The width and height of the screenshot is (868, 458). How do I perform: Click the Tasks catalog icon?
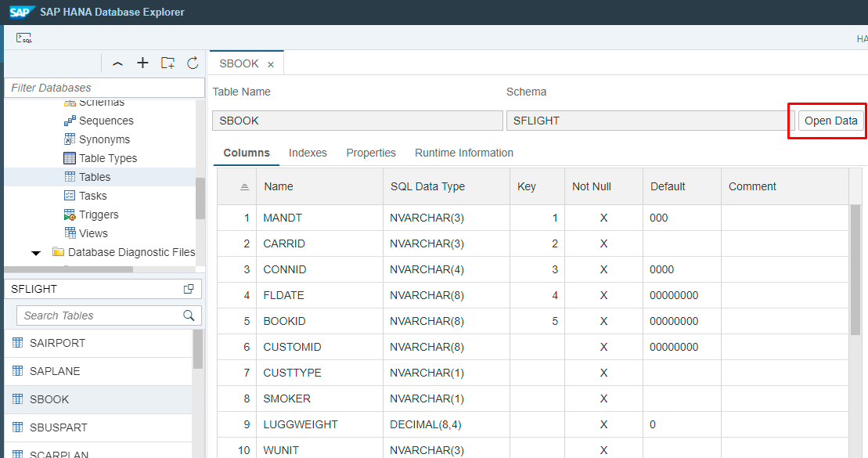pos(70,196)
